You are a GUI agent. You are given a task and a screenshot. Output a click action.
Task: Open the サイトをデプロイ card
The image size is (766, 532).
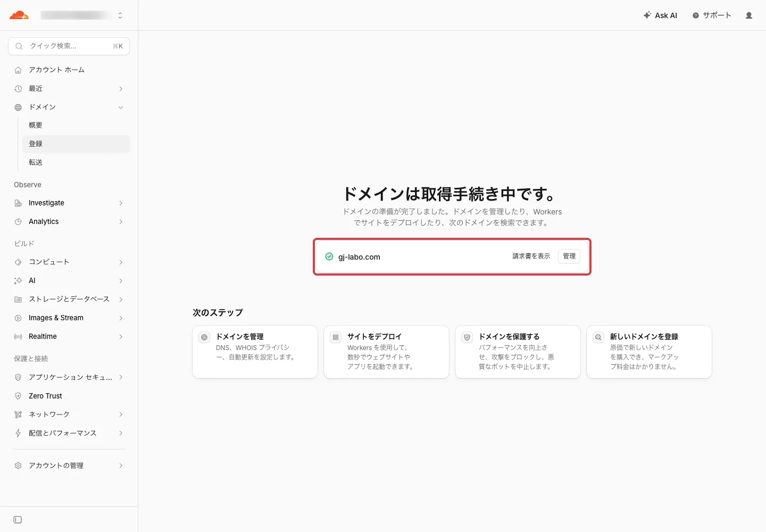point(386,352)
